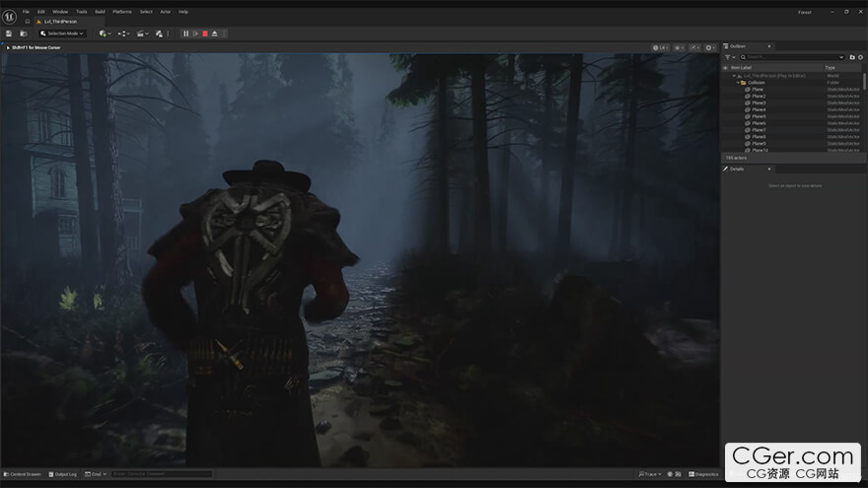Open the Content Drawer

23,474
